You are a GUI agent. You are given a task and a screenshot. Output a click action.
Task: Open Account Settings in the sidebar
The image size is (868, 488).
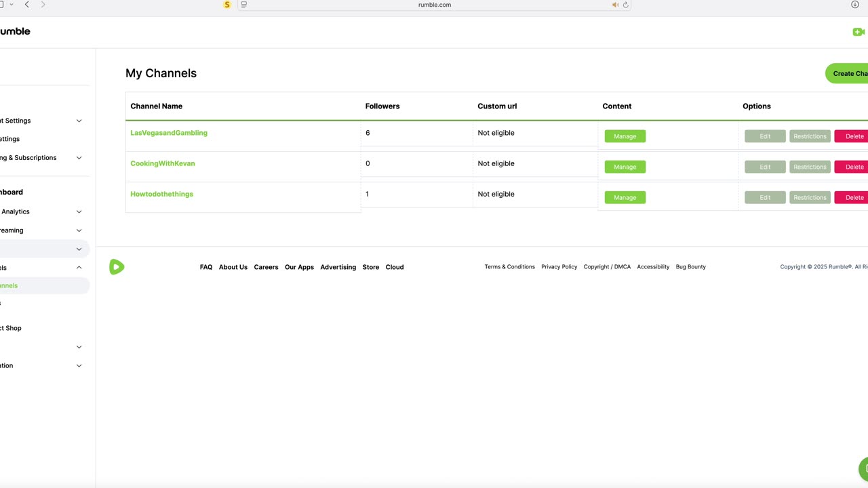(16, 121)
